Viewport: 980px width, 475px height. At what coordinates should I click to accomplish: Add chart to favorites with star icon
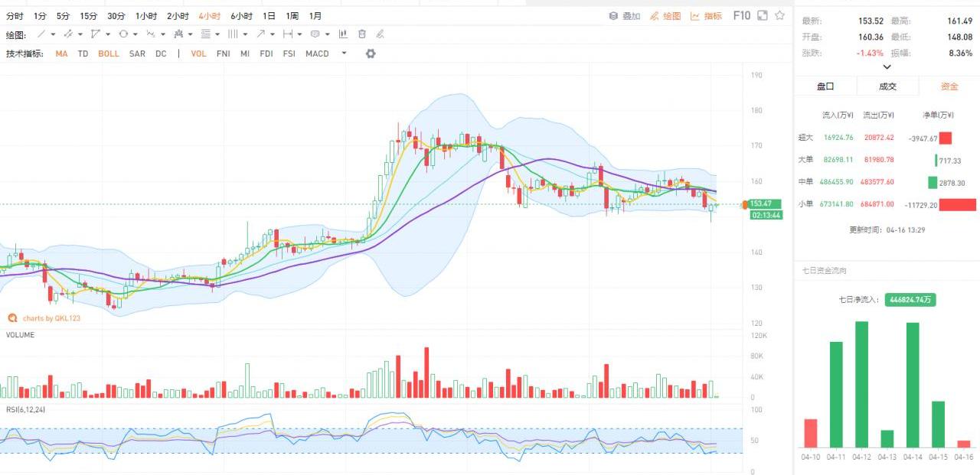[x=779, y=15]
